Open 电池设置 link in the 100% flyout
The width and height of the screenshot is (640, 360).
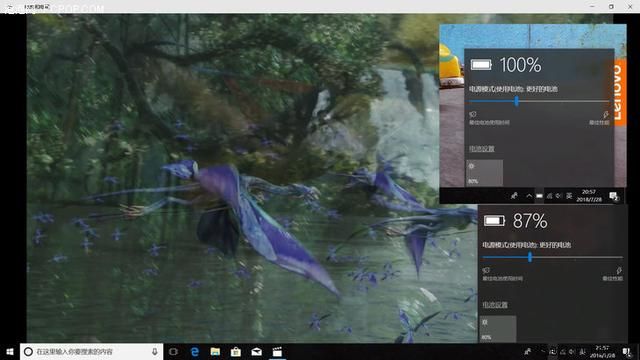click(481, 149)
